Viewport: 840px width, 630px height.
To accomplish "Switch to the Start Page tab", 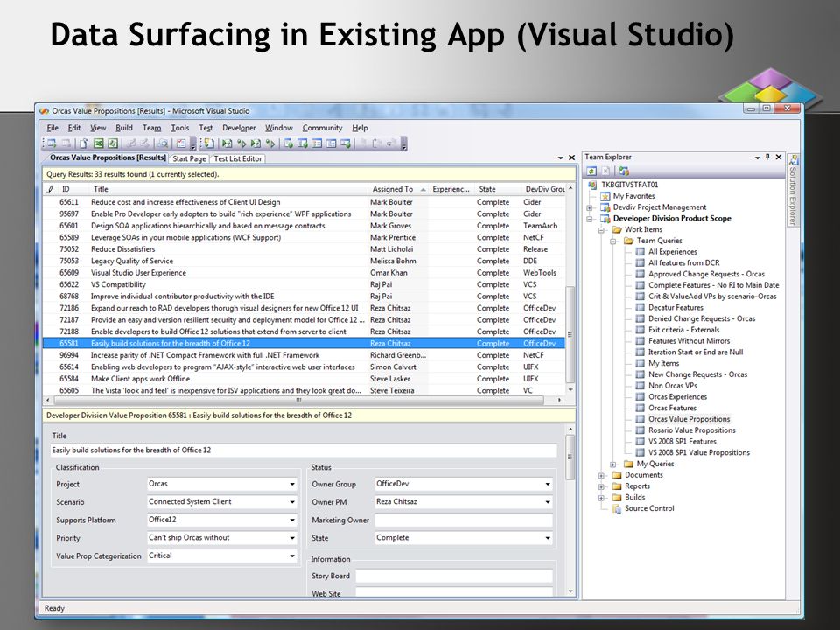I will click(189, 158).
